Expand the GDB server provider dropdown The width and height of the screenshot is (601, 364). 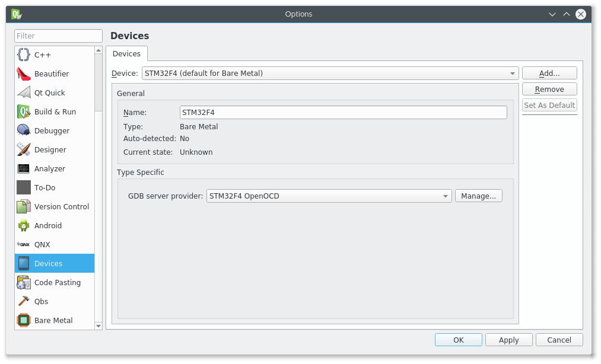coord(329,196)
